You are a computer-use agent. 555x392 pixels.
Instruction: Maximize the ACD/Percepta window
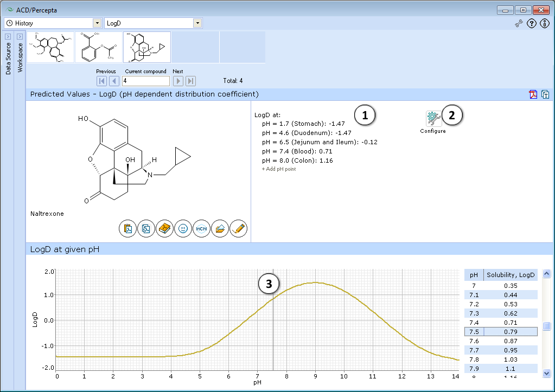pyautogui.click(x=523, y=10)
